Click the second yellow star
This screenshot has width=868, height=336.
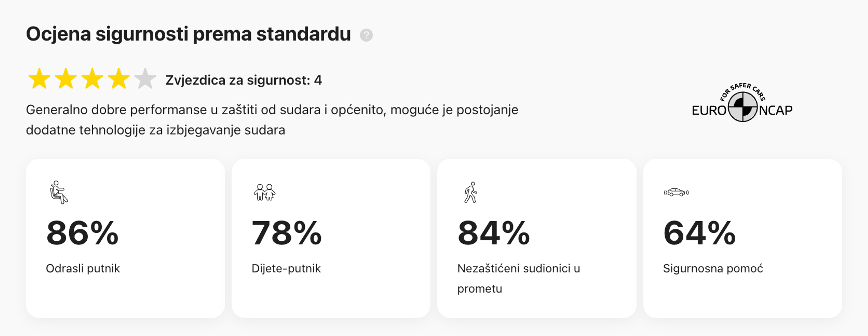(x=66, y=78)
